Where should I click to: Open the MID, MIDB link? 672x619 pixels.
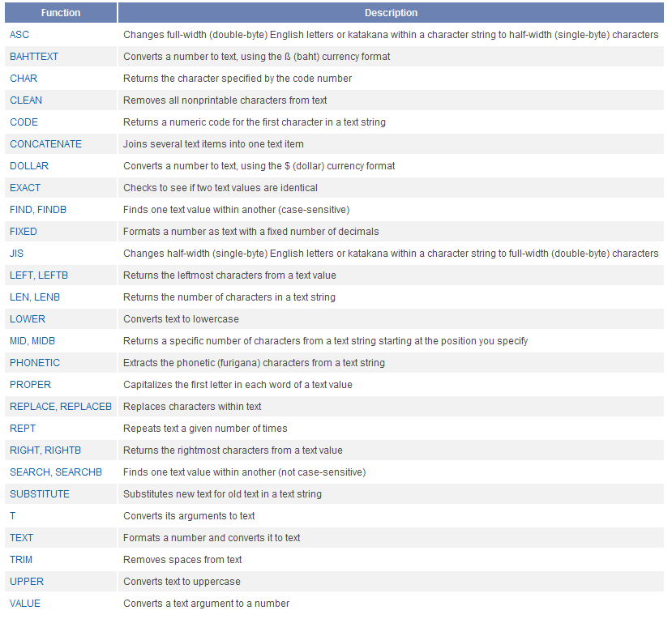[x=32, y=340]
